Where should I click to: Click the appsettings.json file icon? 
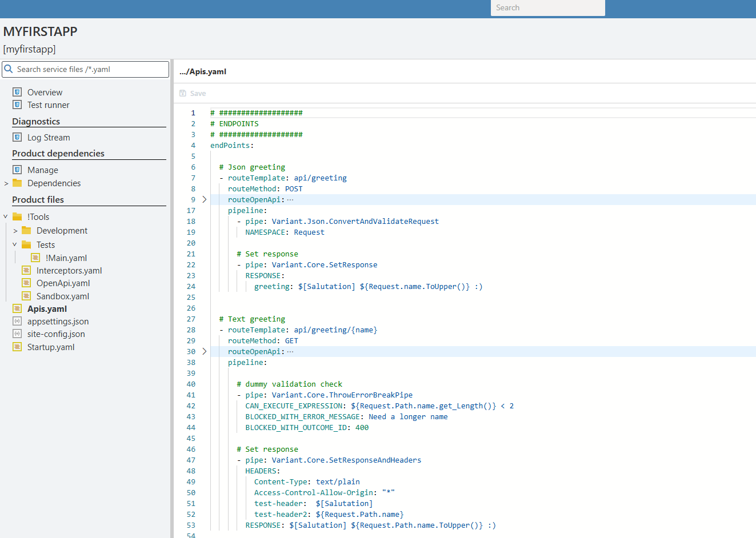click(x=17, y=321)
